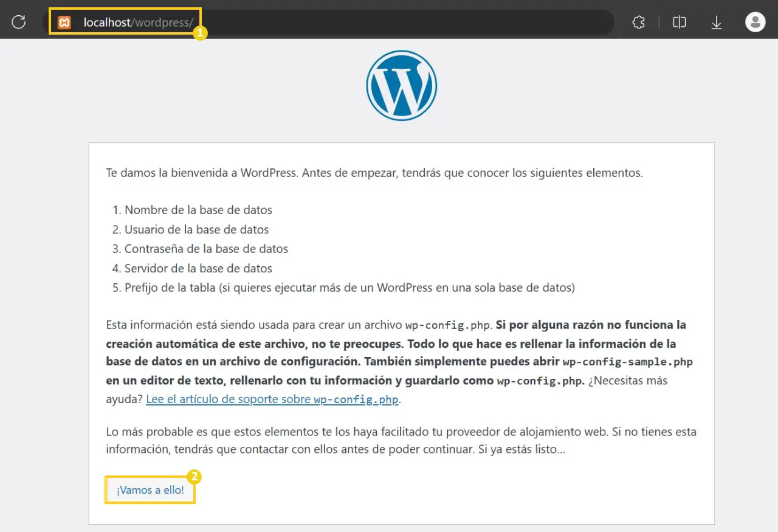Open the downloads arrow icon
Viewport: 778px width, 532px height.
[x=717, y=22]
